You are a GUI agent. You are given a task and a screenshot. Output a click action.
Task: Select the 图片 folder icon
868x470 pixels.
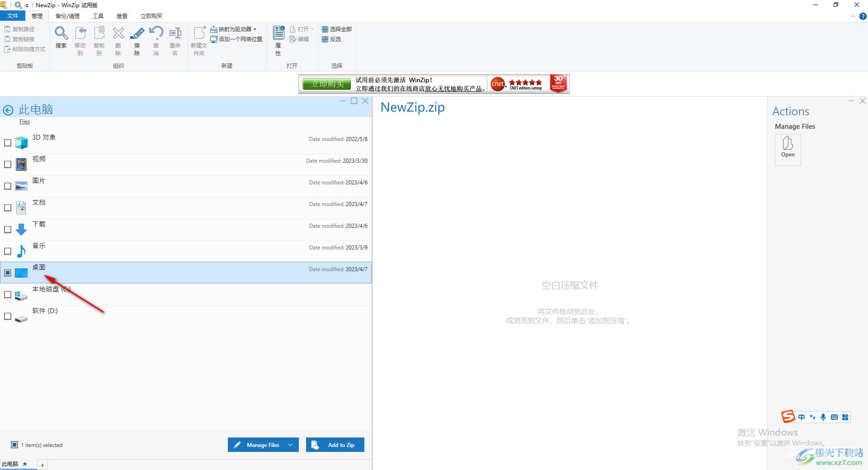click(x=21, y=186)
